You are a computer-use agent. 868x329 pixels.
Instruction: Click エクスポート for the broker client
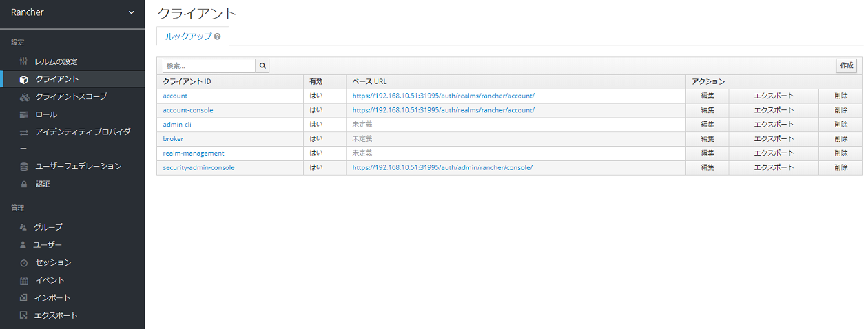tap(774, 139)
